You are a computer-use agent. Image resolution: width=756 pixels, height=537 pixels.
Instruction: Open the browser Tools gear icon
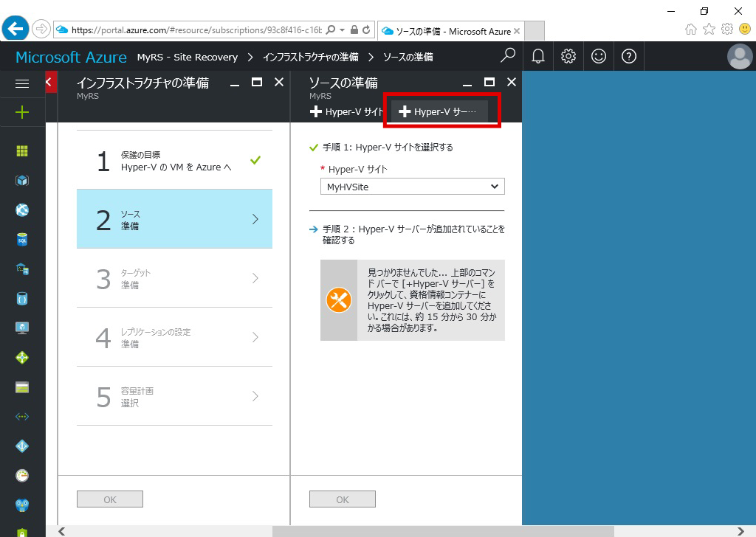[x=727, y=29]
